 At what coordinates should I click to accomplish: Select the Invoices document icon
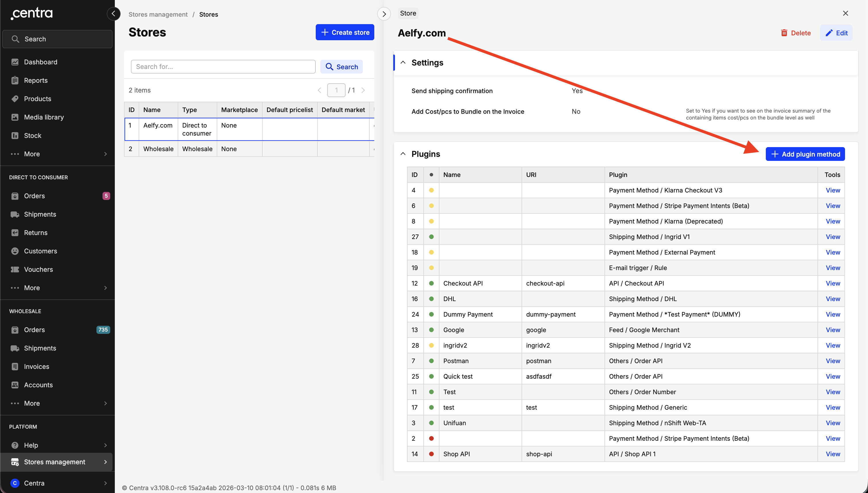point(15,367)
